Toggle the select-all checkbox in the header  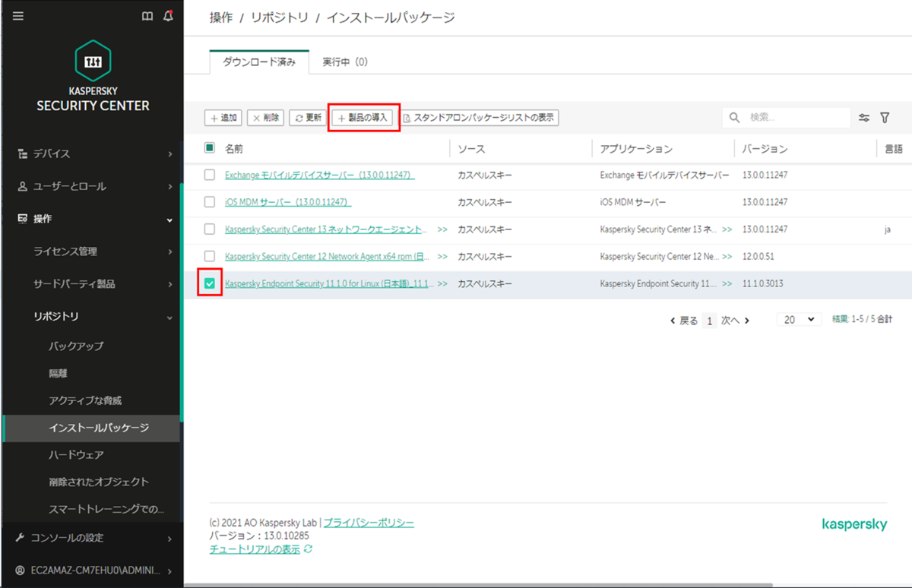point(210,148)
